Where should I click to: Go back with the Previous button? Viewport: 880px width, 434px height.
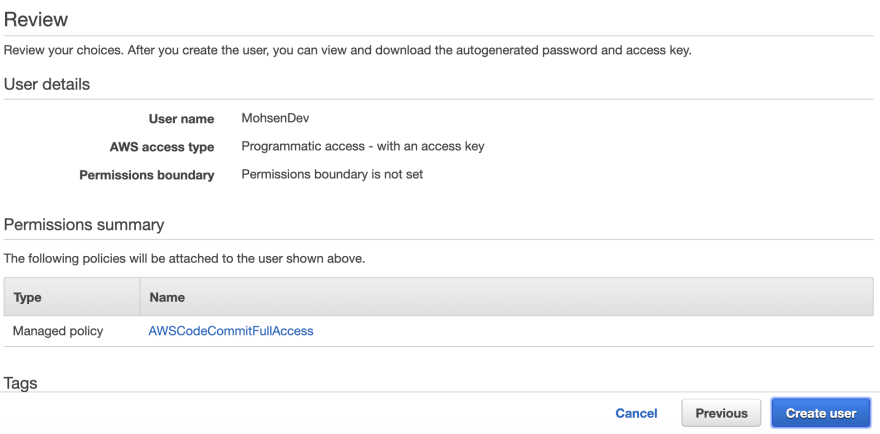tap(721, 413)
